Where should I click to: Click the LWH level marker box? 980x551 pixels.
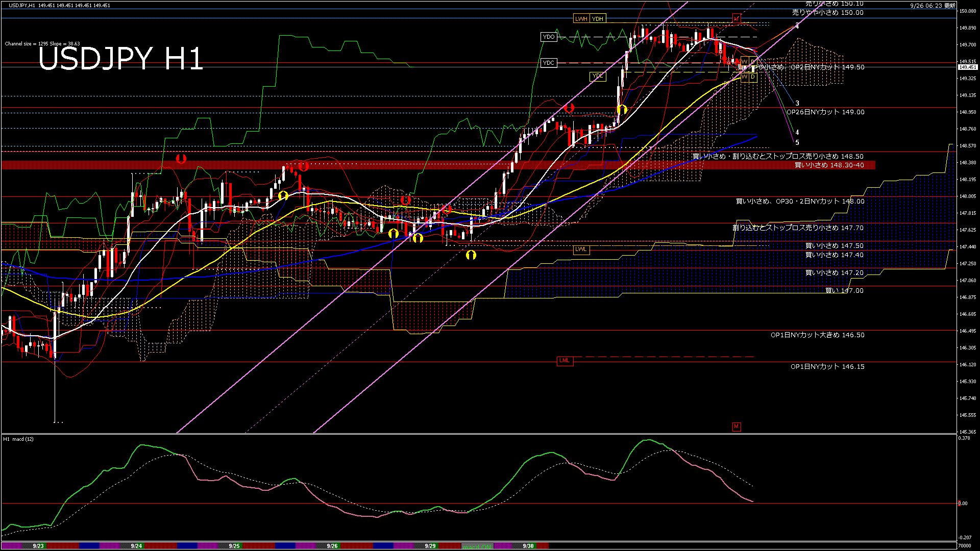point(581,19)
